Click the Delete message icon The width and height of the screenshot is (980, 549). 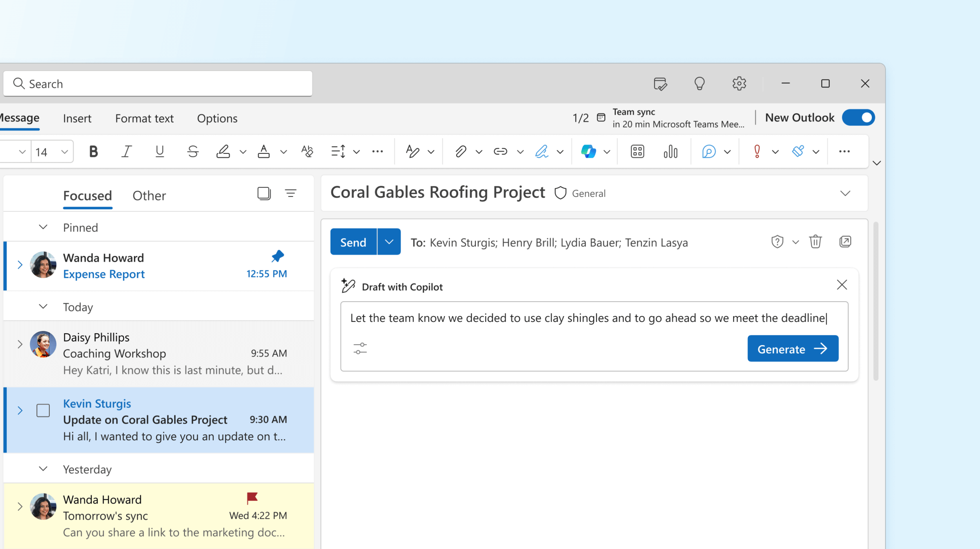(815, 241)
